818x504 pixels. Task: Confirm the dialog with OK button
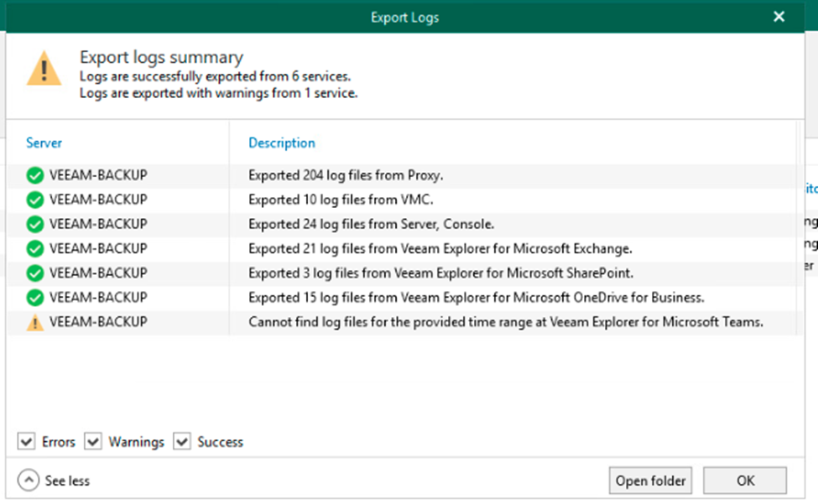pos(744,481)
